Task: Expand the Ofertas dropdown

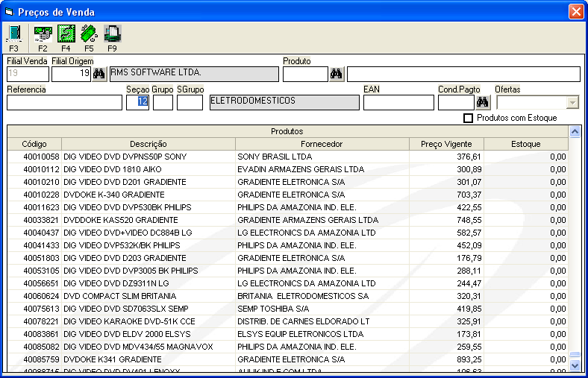Action: (572, 102)
